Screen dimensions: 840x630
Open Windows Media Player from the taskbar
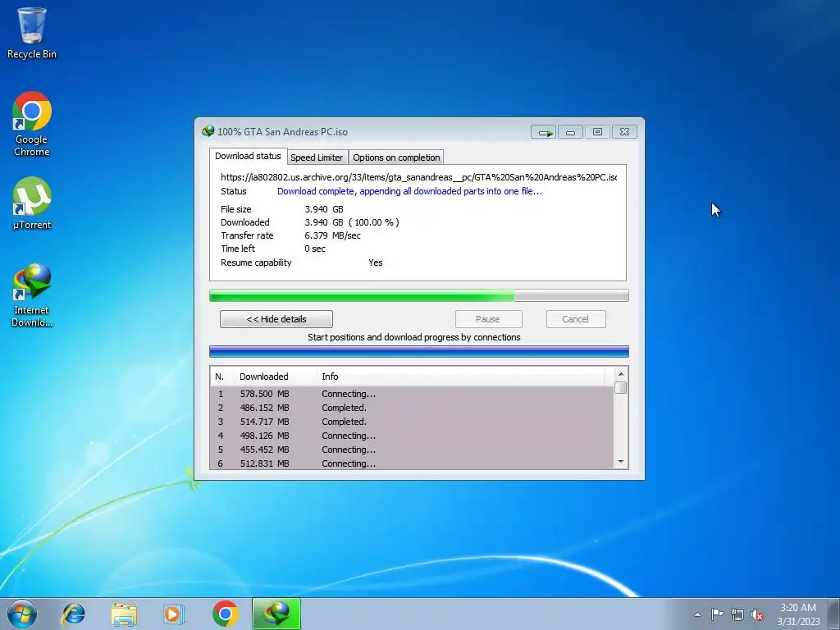pos(173,614)
